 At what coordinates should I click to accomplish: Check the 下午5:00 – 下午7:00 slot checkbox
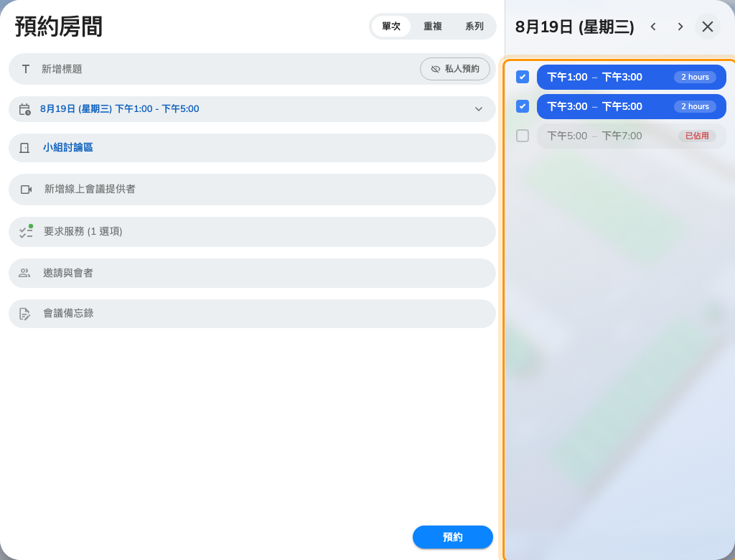click(523, 136)
